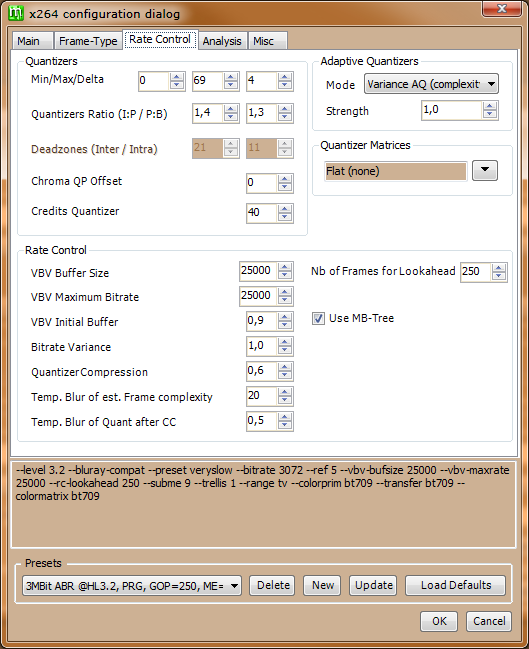Decrease the VBV Maximum Bitrate
This screenshot has height=649, width=529.
click(x=285, y=300)
